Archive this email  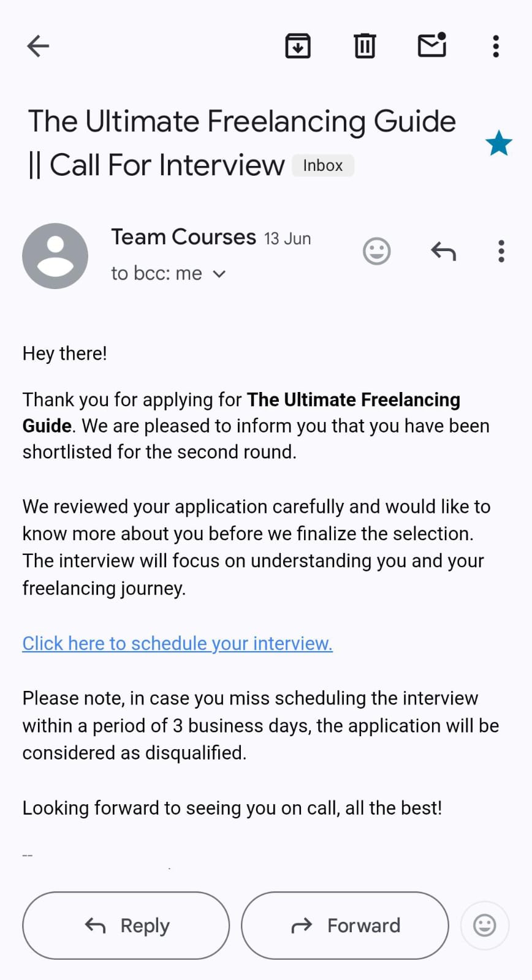click(x=298, y=46)
